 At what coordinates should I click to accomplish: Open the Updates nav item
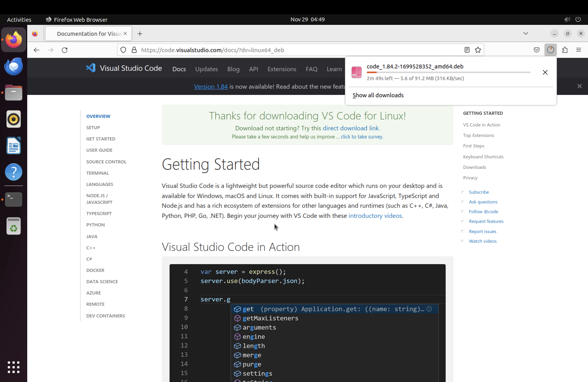pyautogui.click(x=206, y=69)
